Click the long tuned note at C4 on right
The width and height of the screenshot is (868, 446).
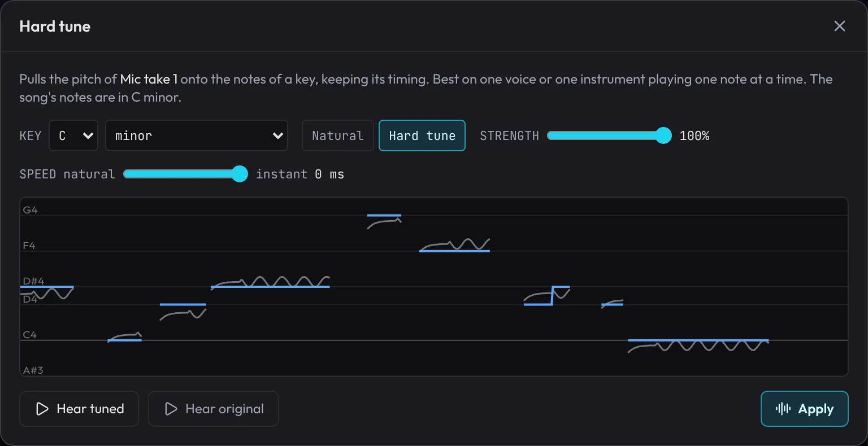pos(698,340)
